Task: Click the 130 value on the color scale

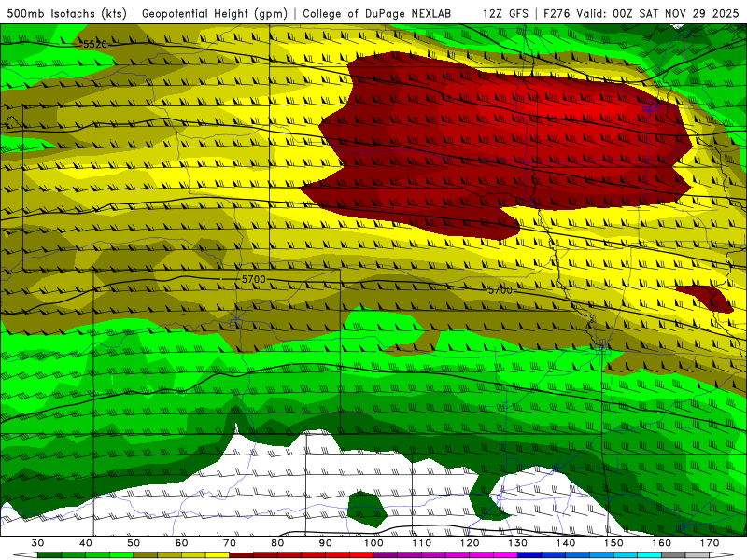Action: pos(518,543)
